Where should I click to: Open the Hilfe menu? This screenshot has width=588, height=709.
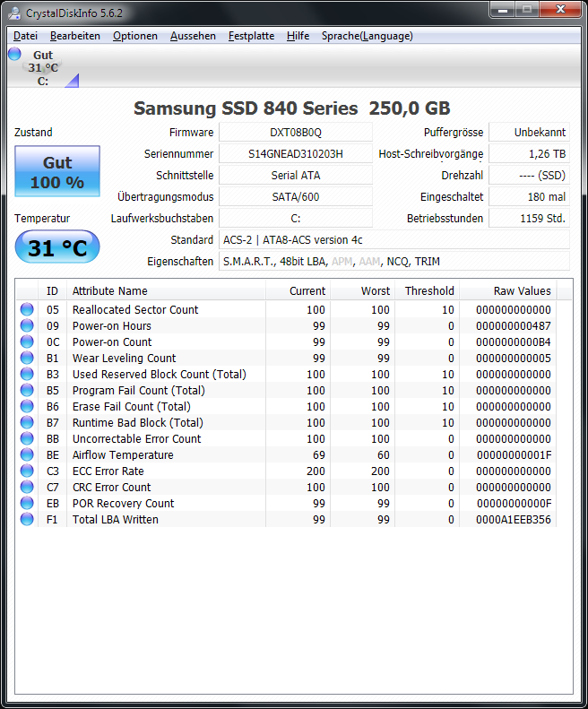tap(298, 36)
